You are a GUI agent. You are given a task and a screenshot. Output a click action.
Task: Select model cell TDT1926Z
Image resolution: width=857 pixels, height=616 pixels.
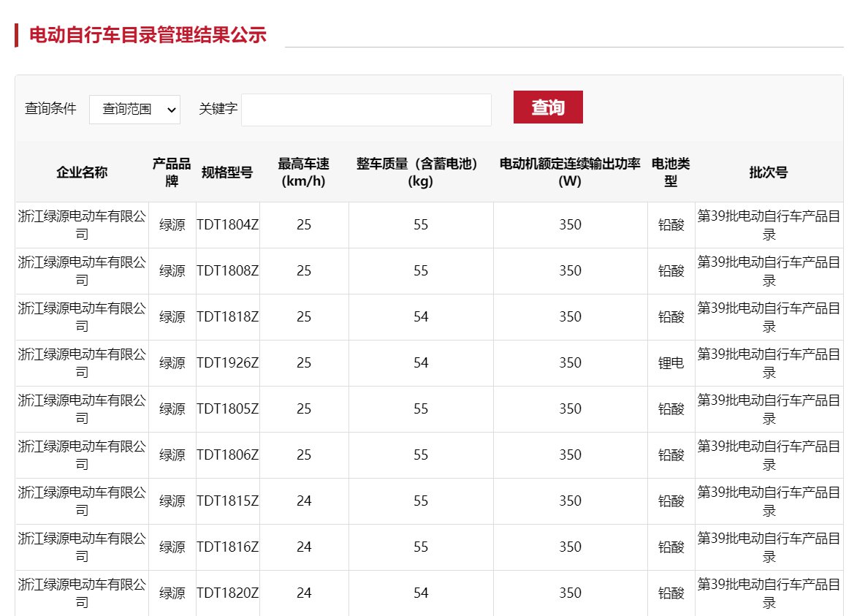click(227, 363)
